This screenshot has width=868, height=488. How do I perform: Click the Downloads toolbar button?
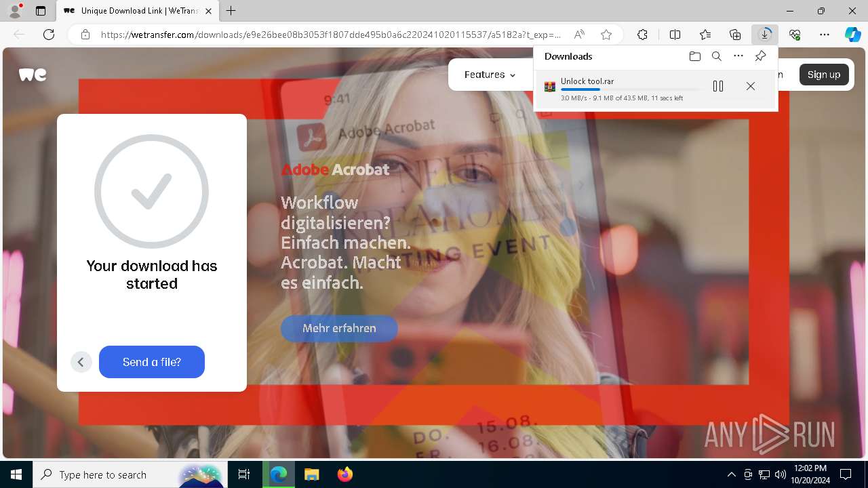tap(765, 35)
